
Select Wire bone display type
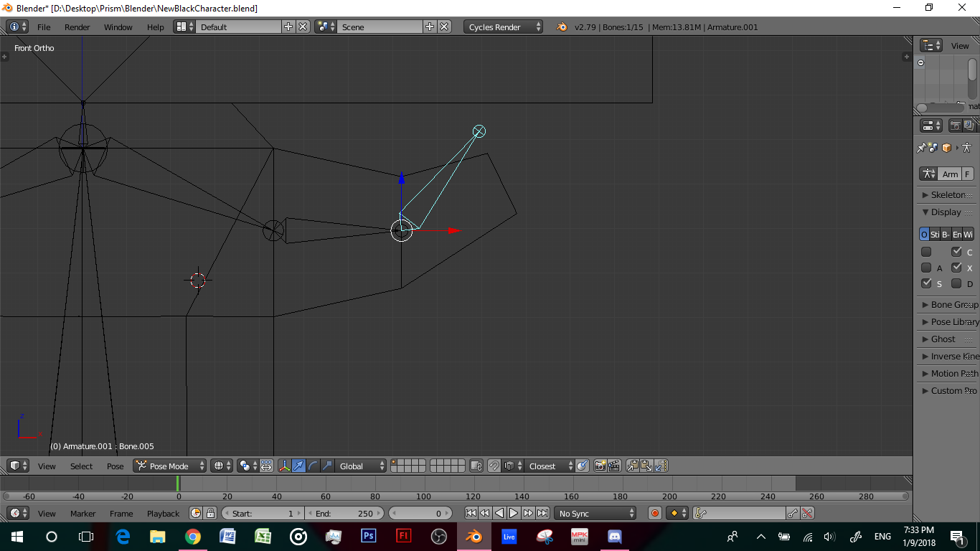[x=968, y=234]
